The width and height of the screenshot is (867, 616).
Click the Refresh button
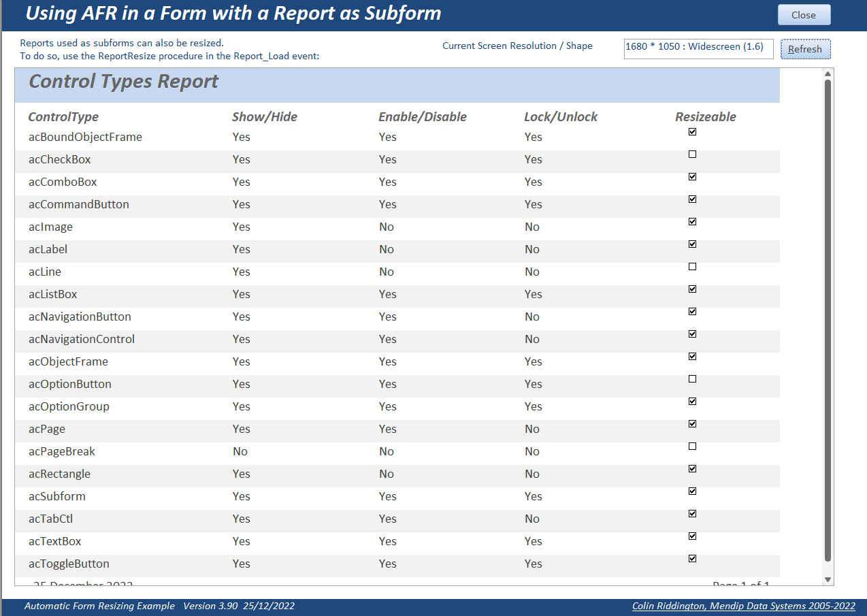click(x=805, y=49)
